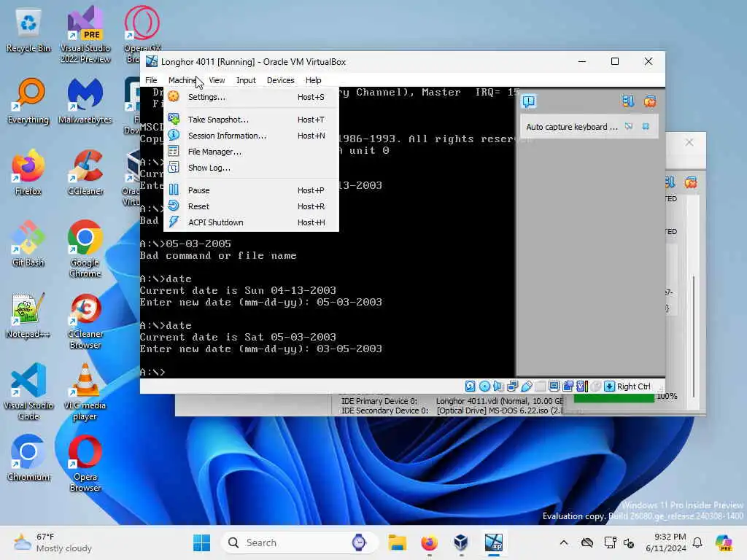Pause the virtual machine via menu
The width and height of the screenshot is (747, 560).
(x=251, y=190)
